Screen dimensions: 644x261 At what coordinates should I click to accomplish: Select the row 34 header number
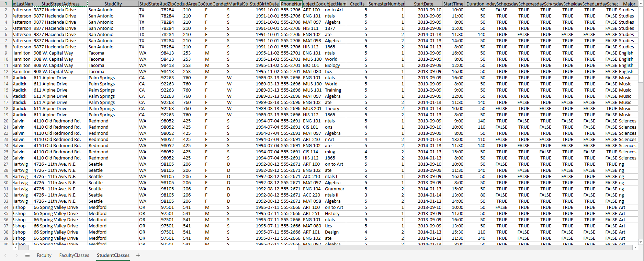pyautogui.click(x=6, y=207)
